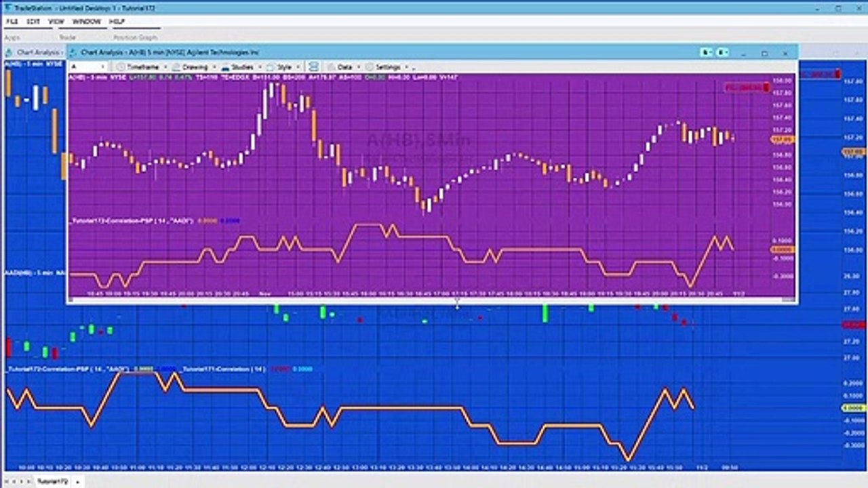The width and height of the screenshot is (868, 488).
Task: Click the Style toolbar button
Action: 283,67
